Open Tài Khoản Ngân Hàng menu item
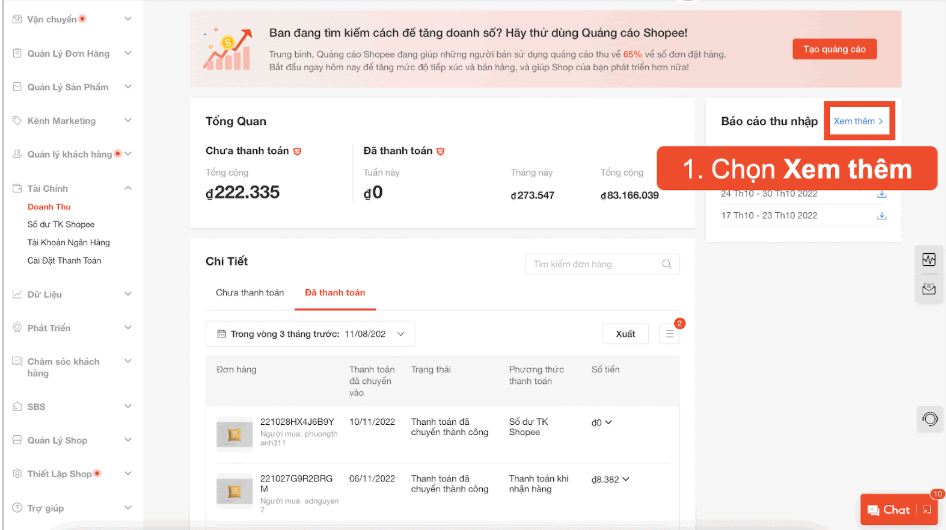 69,243
